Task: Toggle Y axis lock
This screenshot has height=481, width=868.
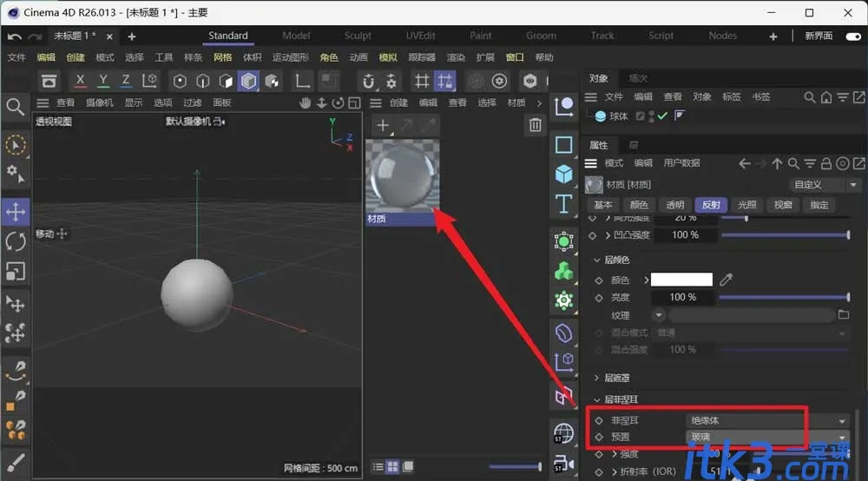Action: click(x=103, y=81)
